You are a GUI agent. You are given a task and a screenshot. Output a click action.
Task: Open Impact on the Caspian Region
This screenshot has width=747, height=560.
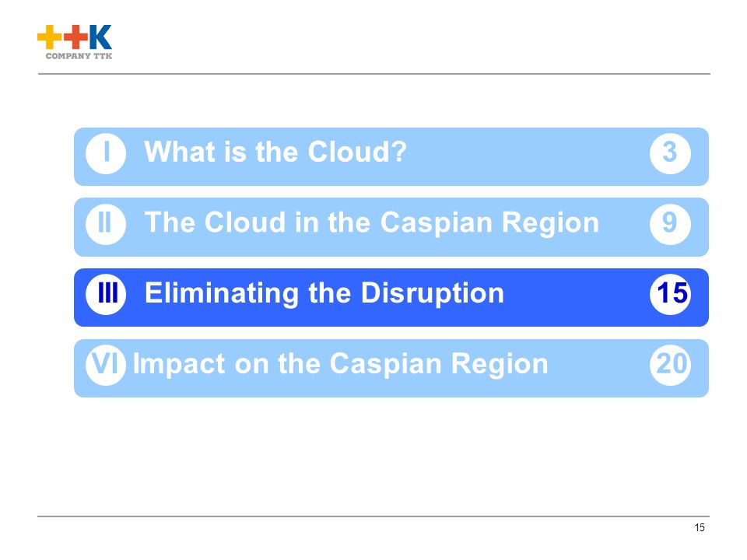pyautogui.click(x=341, y=364)
